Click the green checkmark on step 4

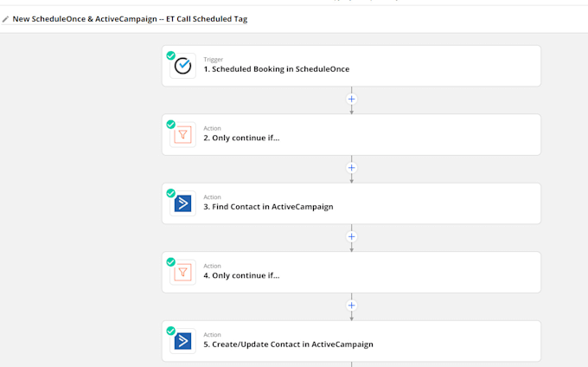tap(170, 262)
